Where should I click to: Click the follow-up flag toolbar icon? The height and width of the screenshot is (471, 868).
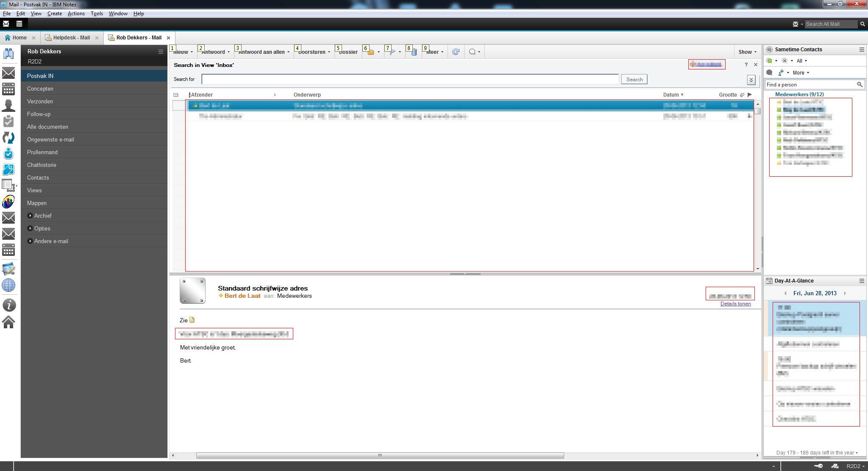click(393, 52)
